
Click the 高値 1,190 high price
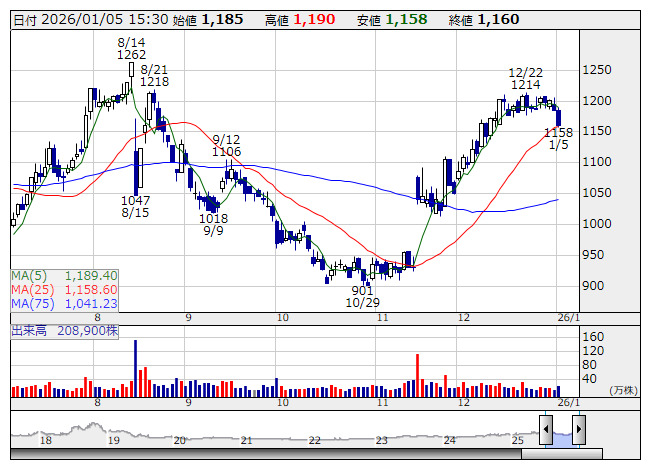pyautogui.click(x=300, y=20)
